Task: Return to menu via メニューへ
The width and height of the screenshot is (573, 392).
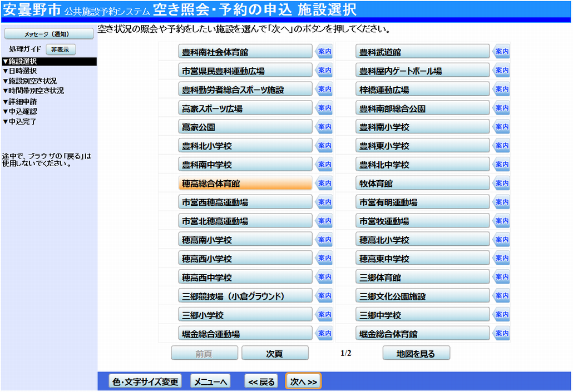Action: point(210,381)
